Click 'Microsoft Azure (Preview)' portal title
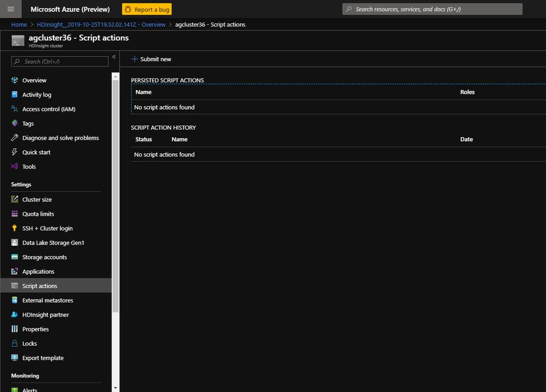The height and width of the screenshot is (392, 546). tap(70, 9)
